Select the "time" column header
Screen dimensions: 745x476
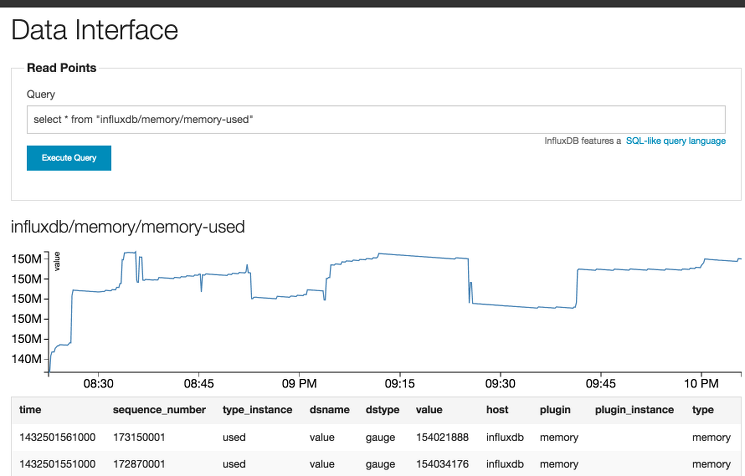click(30, 409)
